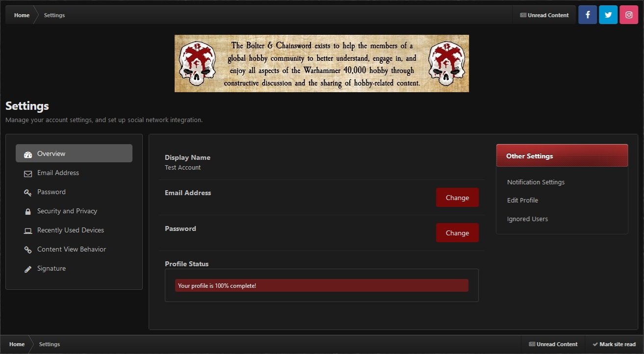The height and width of the screenshot is (354, 644).
Task: Click the Recently Used Devices laptop icon
Action: pyautogui.click(x=28, y=230)
